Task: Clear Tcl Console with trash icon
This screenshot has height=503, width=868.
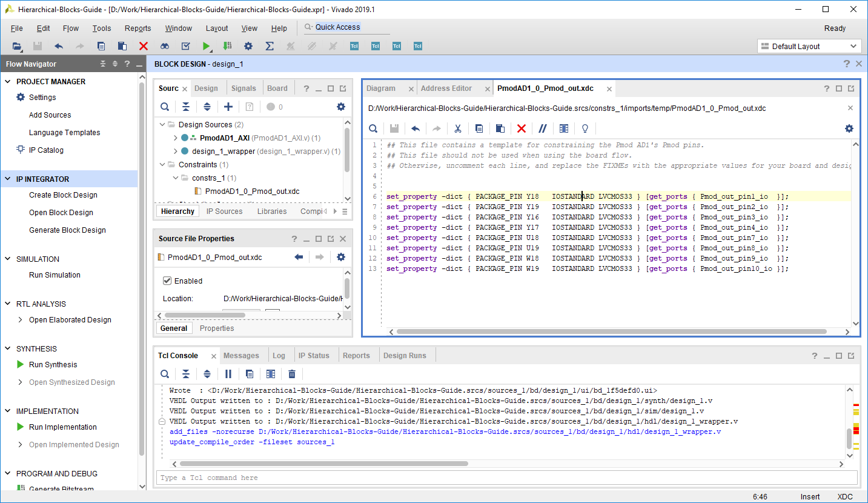Action: point(292,374)
